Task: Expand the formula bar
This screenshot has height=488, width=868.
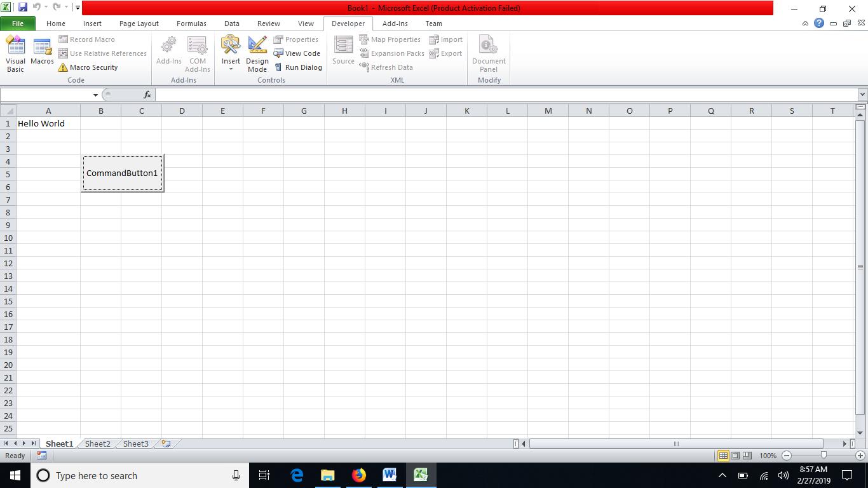Action: [862, 95]
